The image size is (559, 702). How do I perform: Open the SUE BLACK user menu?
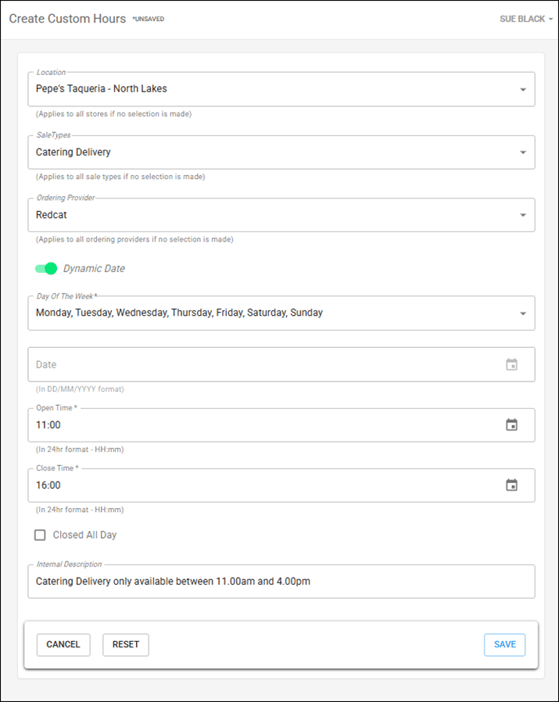[526, 19]
